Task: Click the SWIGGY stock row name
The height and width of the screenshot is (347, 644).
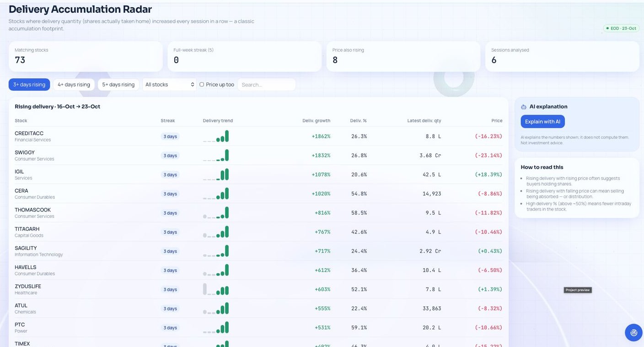Action: pyautogui.click(x=25, y=152)
